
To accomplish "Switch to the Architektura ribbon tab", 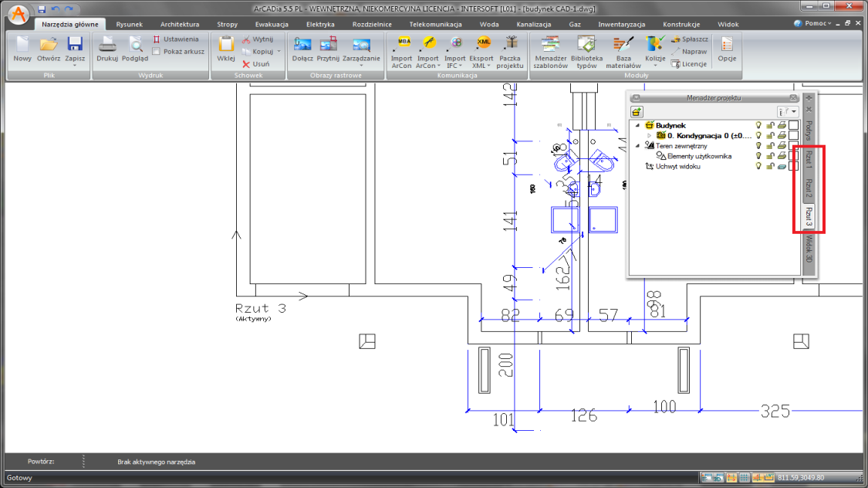I will click(x=180, y=25).
